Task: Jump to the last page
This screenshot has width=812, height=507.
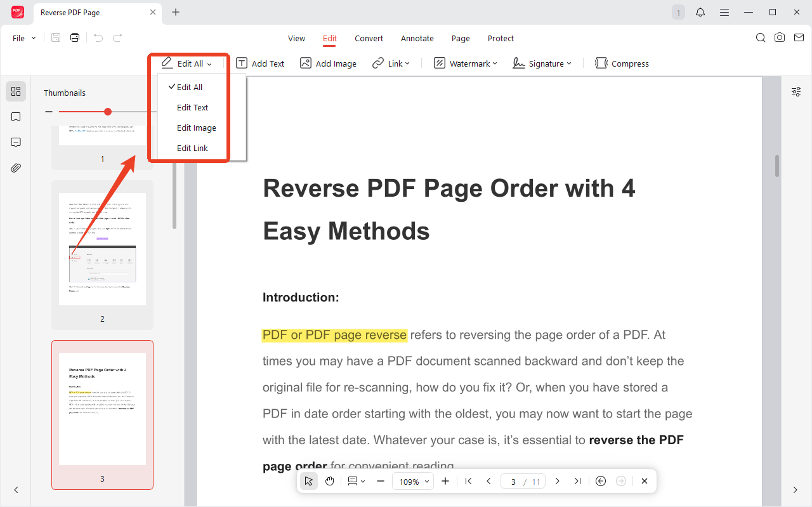Action: tap(577, 481)
